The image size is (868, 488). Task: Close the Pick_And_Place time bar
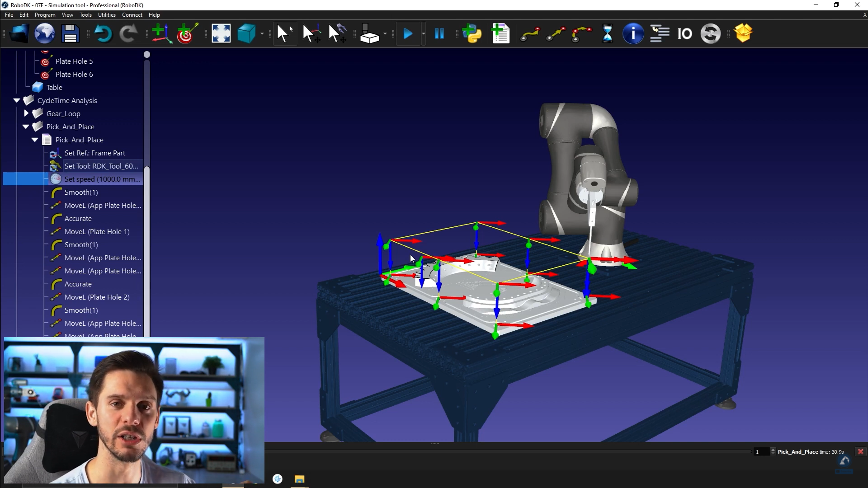coord(860,451)
